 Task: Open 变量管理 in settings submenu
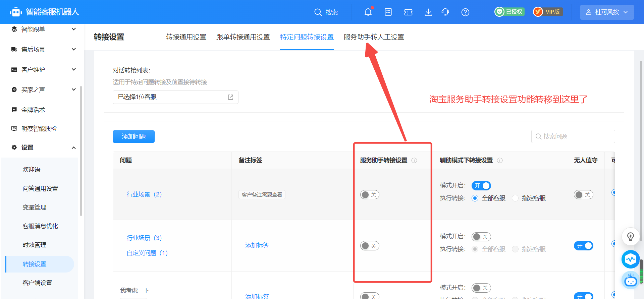(x=35, y=207)
